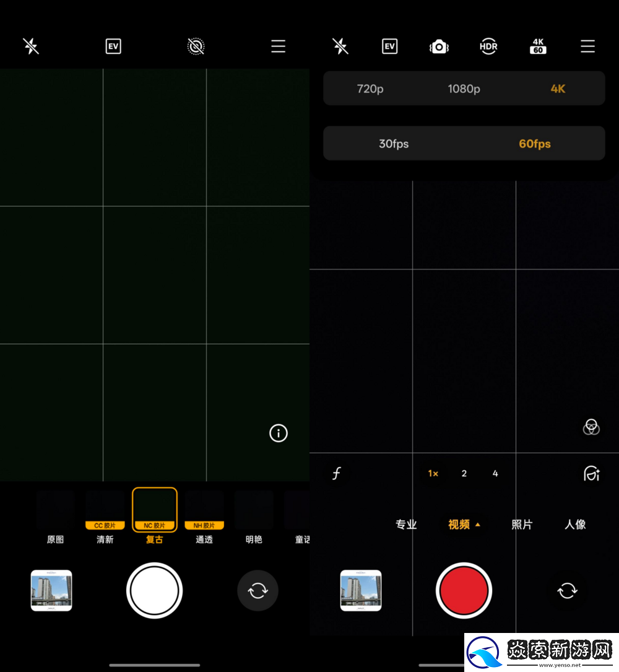Open the three-circle color filter icon
Viewport: 619px width, 672px height.
pos(591,427)
